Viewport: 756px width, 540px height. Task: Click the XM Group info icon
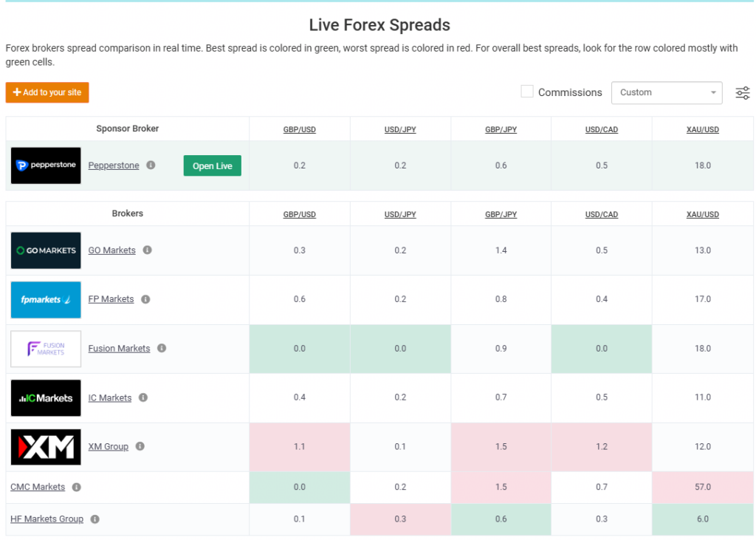pos(140,446)
